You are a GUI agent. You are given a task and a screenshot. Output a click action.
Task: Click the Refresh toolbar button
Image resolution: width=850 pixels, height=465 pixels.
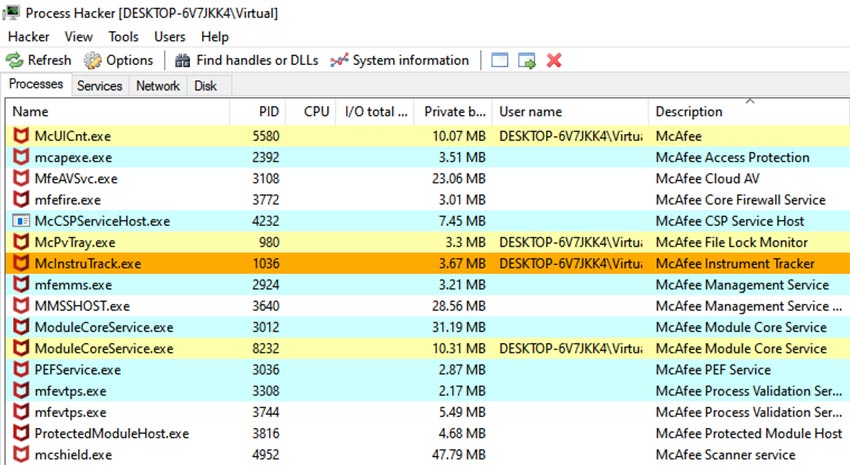pos(38,60)
